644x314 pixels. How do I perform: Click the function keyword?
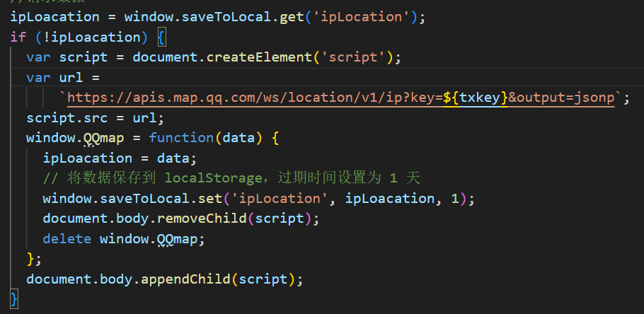(181, 138)
